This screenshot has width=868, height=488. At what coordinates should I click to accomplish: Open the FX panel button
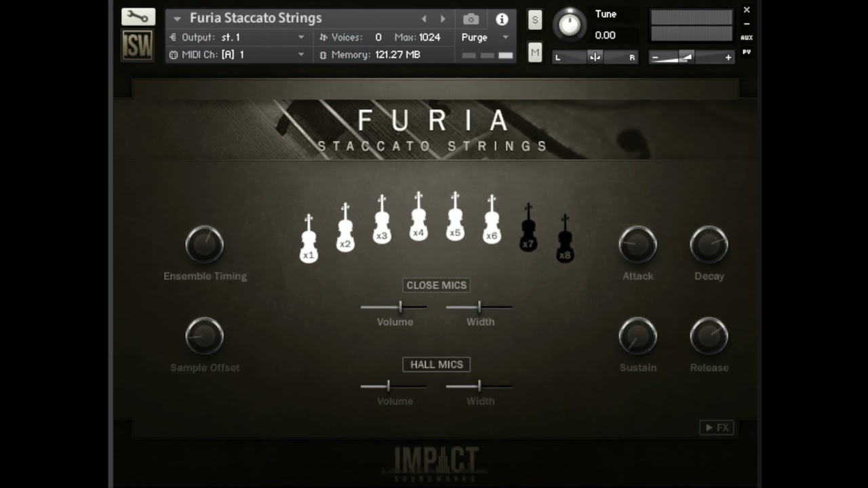point(717,428)
